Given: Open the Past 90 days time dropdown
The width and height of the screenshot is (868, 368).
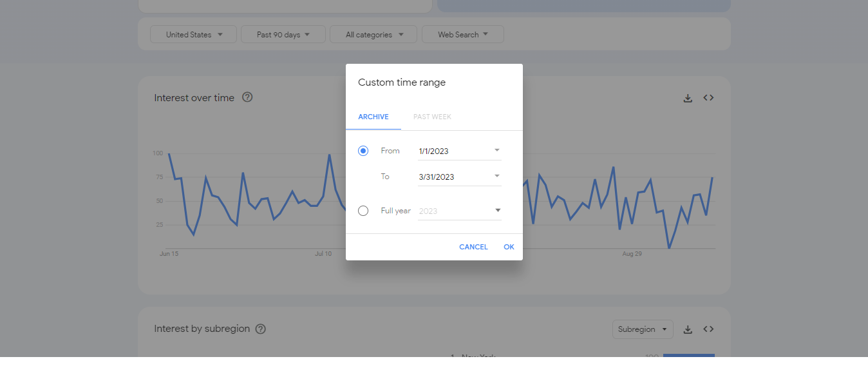Looking at the screenshot, I should click(283, 35).
